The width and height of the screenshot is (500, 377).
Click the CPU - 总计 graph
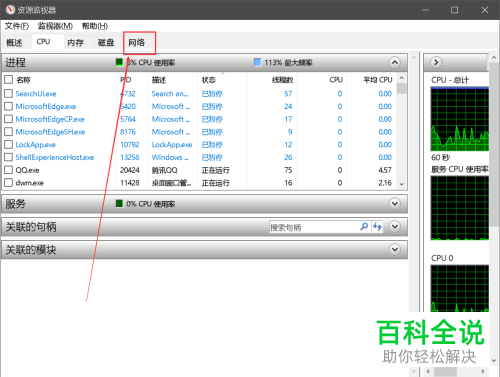[x=460, y=119]
